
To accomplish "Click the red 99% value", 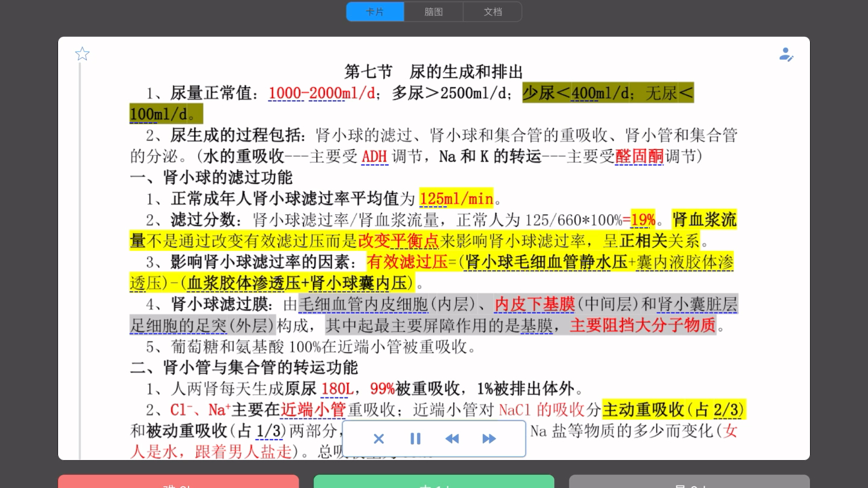I will pyautogui.click(x=382, y=389).
